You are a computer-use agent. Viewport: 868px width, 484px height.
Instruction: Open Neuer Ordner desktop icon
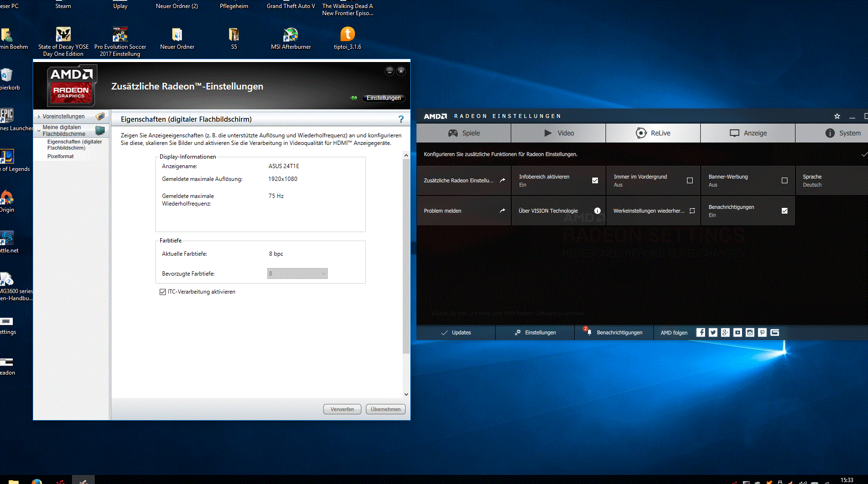coord(177,38)
